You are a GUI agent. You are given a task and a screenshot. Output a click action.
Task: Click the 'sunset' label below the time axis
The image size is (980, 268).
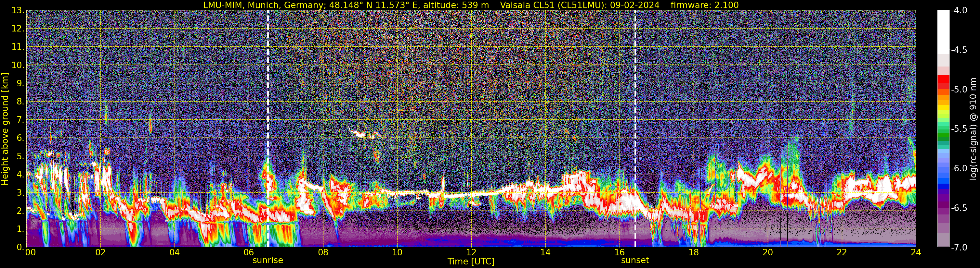pyautogui.click(x=635, y=261)
